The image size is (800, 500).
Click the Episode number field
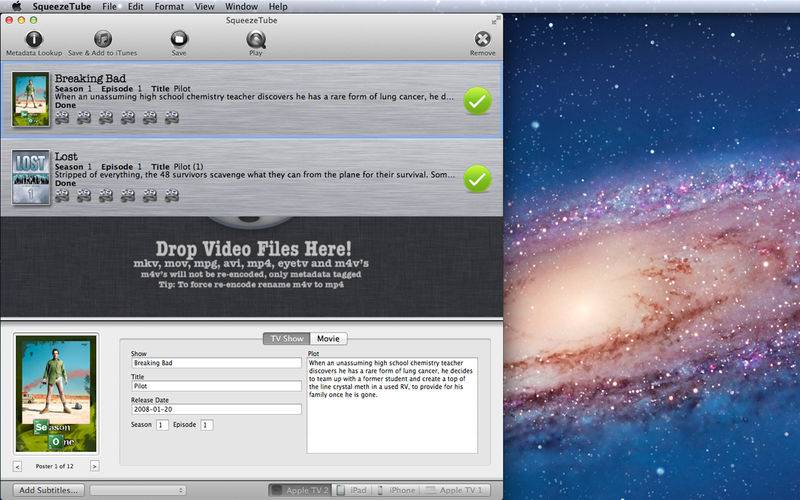pyautogui.click(x=207, y=425)
